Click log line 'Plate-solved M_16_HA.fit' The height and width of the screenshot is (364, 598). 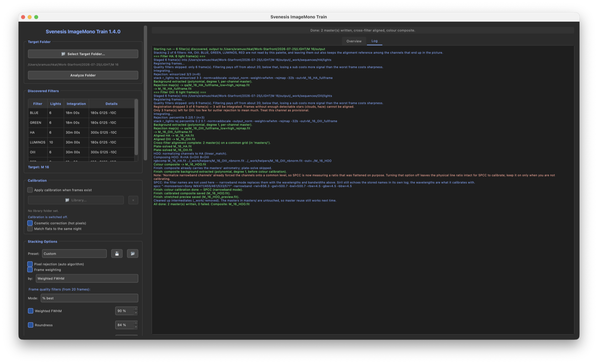172,146
